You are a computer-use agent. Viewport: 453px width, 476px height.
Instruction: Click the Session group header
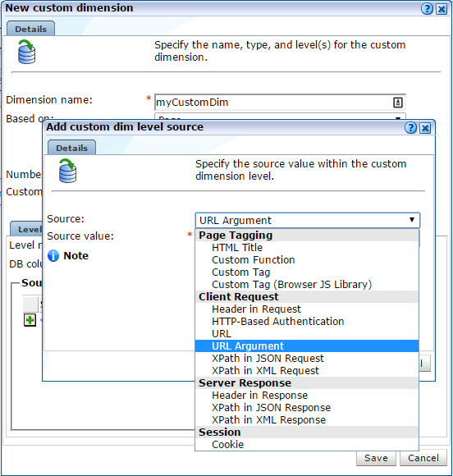pyautogui.click(x=307, y=432)
